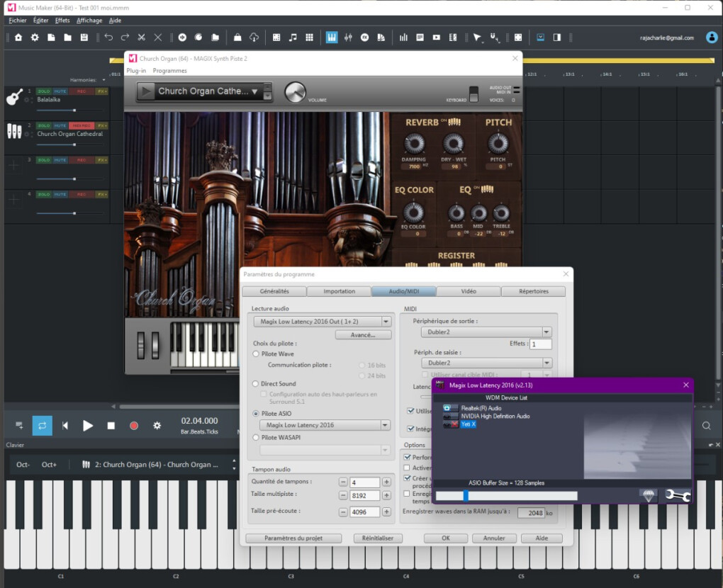Open the Périph. de saisie Dubler2 dropdown
The height and width of the screenshot is (588, 723).
547,363
